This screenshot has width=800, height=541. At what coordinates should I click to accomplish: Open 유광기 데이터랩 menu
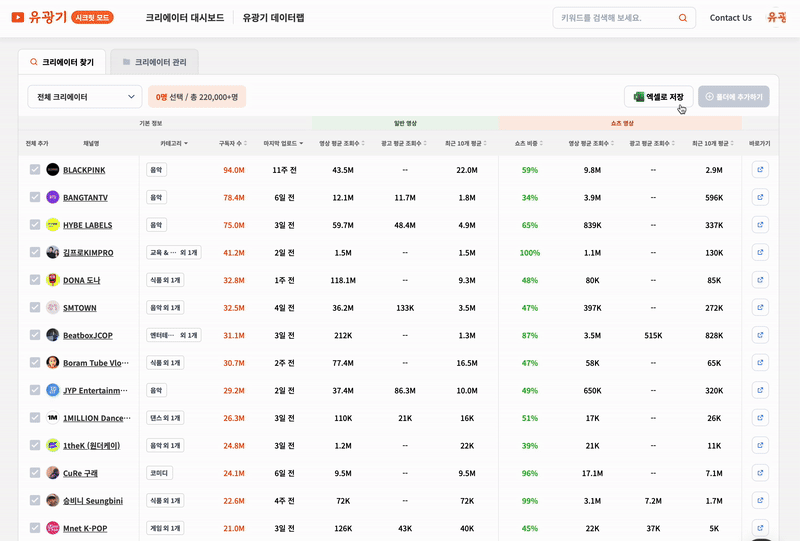point(273,18)
